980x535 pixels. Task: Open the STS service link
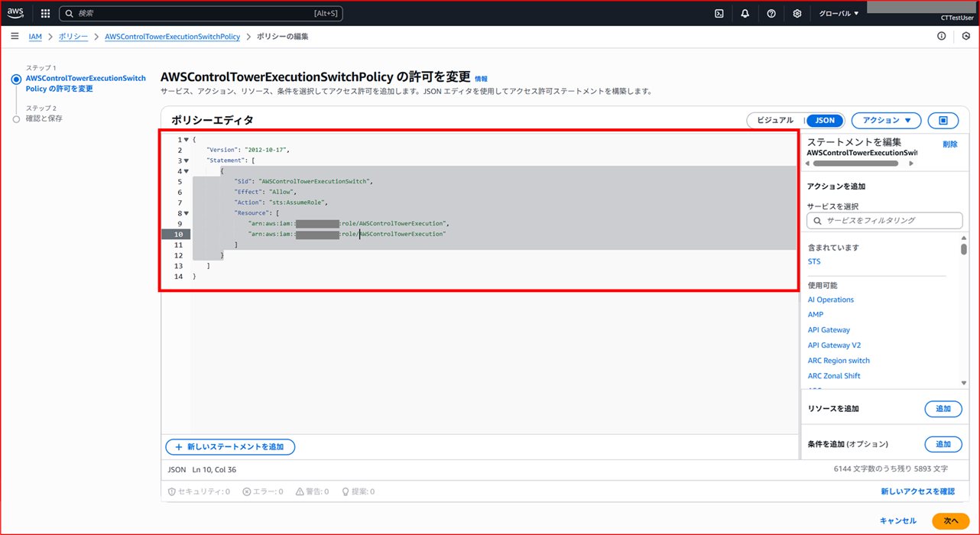(x=813, y=261)
